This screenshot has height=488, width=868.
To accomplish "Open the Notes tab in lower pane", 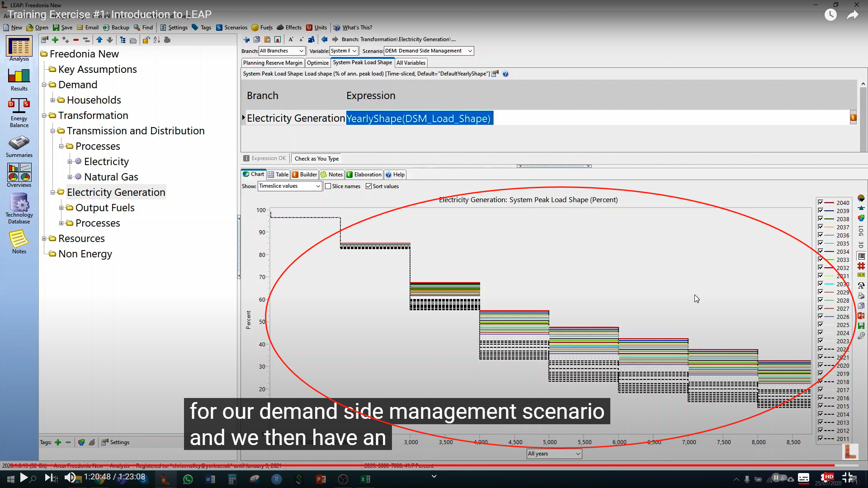I will point(331,175).
